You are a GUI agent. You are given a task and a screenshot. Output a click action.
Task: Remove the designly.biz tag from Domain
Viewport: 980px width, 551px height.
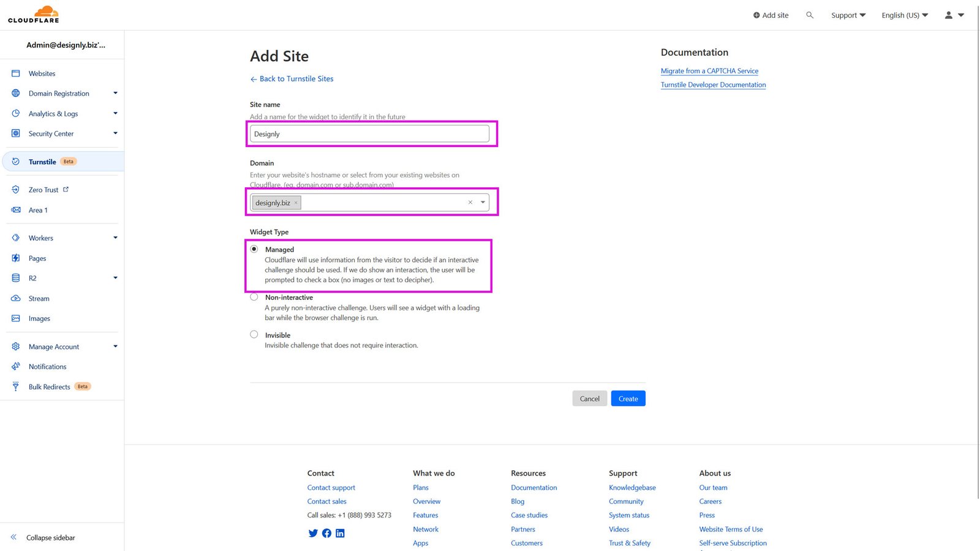point(296,203)
